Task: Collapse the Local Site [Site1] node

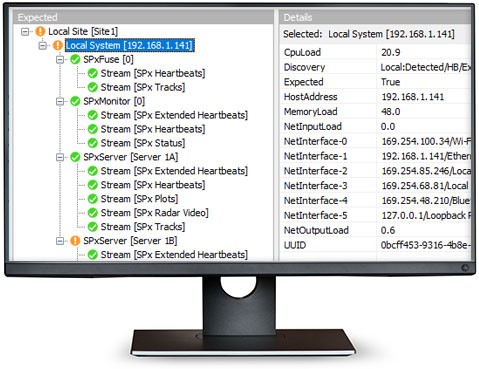Action: coord(25,32)
